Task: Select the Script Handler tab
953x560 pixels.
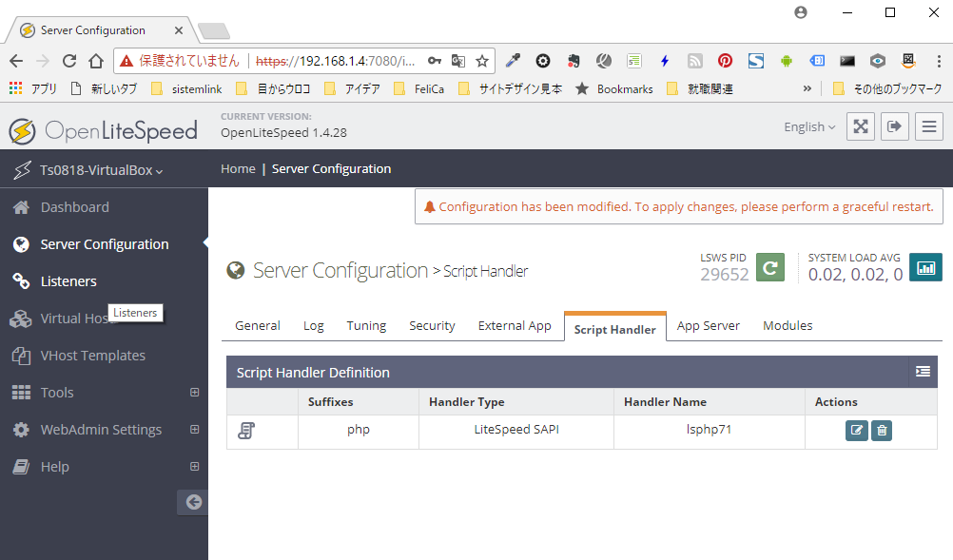Action: [615, 329]
